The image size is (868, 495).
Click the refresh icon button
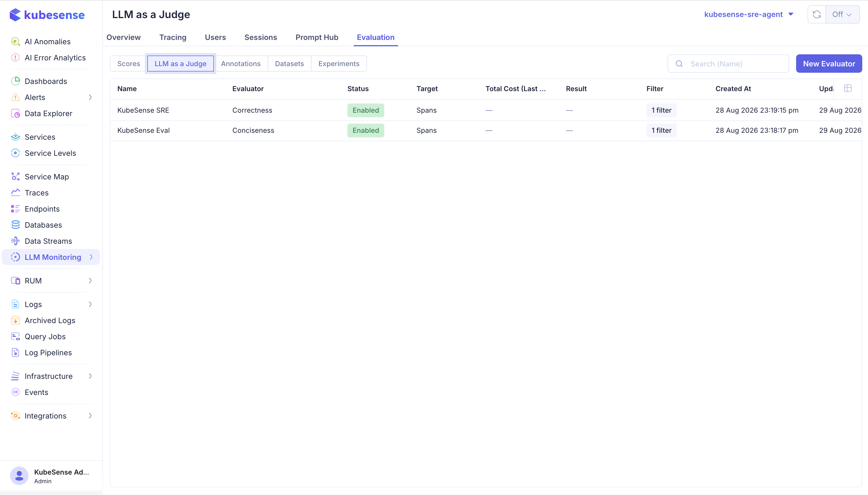click(x=817, y=14)
